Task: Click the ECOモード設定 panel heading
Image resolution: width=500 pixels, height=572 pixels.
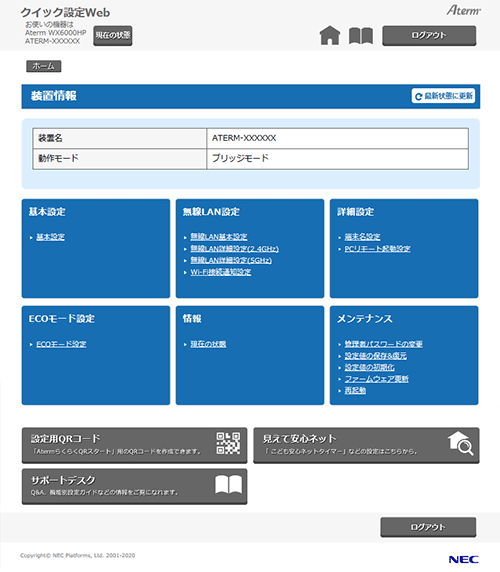Action: tap(62, 319)
